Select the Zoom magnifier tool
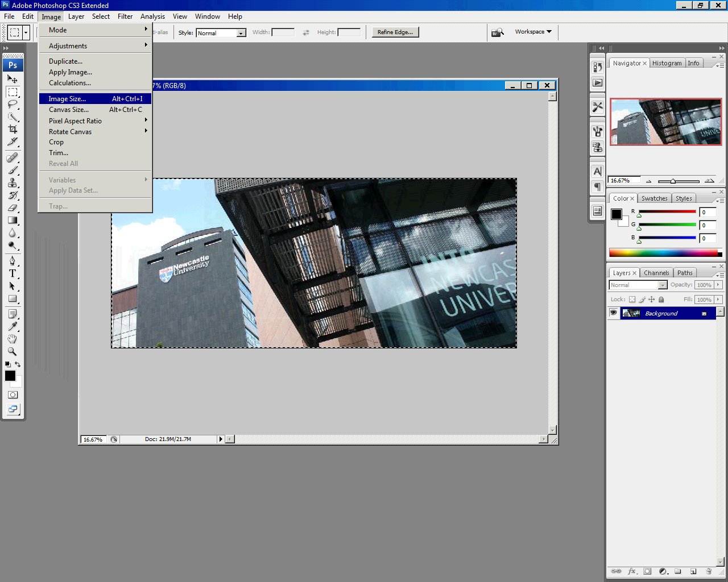The width and height of the screenshot is (728, 582). click(x=13, y=352)
